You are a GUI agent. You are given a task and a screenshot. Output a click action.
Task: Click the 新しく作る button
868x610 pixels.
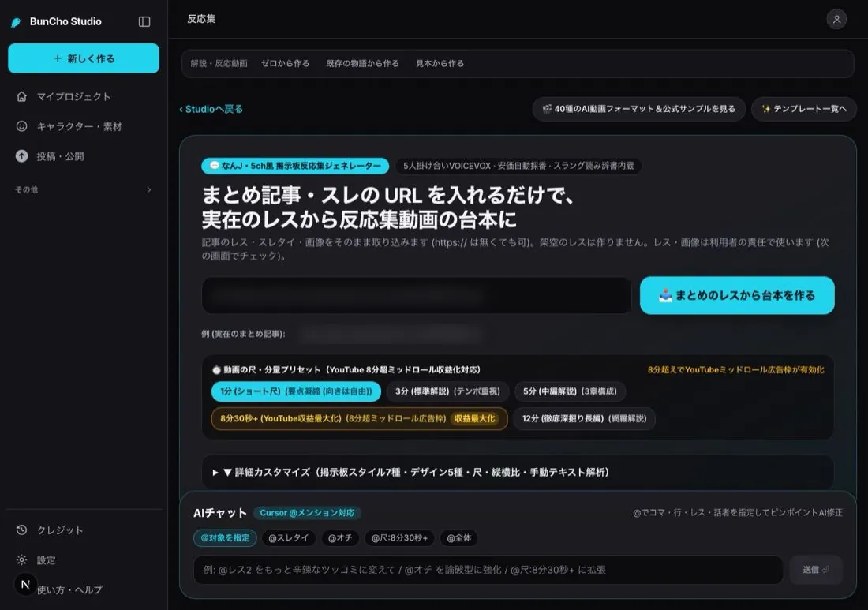pos(84,58)
